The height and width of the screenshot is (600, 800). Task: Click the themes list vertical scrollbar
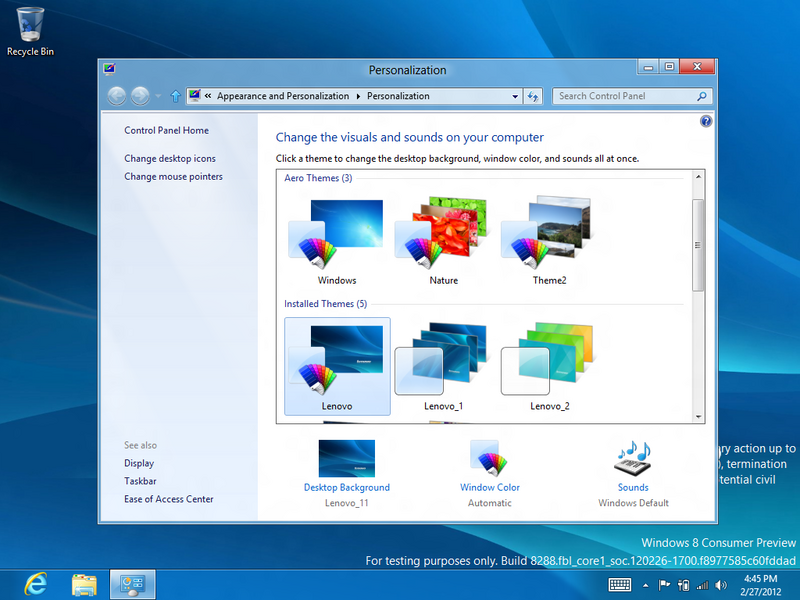[x=698, y=245]
